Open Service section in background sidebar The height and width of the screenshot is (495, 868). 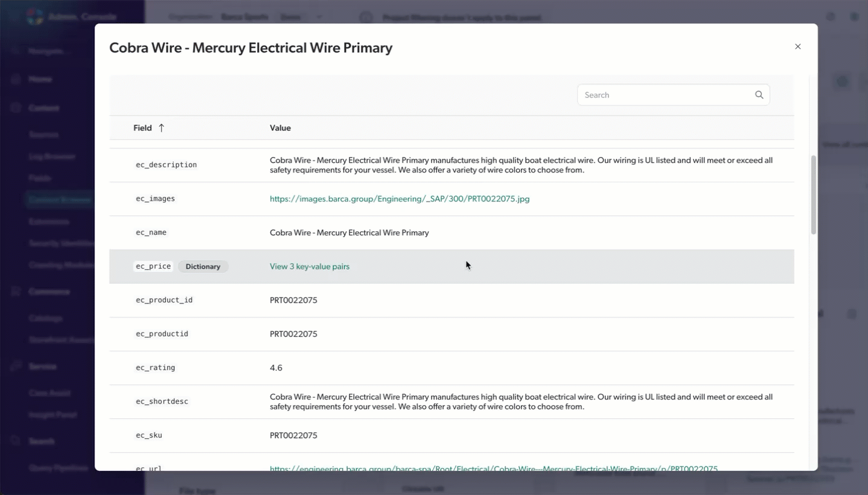pyautogui.click(x=42, y=366)
